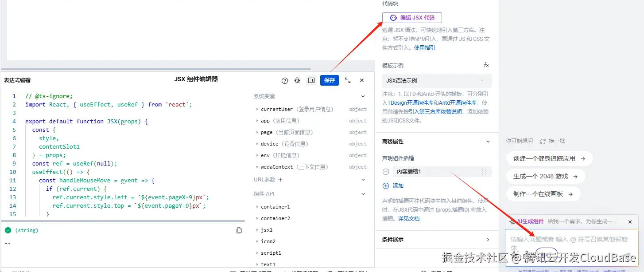This screenshot has width=644, height=272.
Task: Open the 使用指引 link
Action: pos(425,47)
